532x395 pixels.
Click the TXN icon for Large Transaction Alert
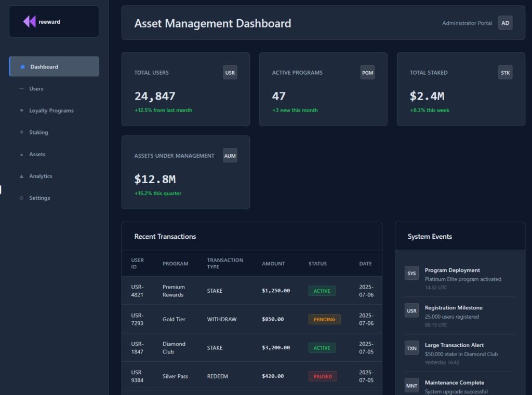[x=411, y=348]
